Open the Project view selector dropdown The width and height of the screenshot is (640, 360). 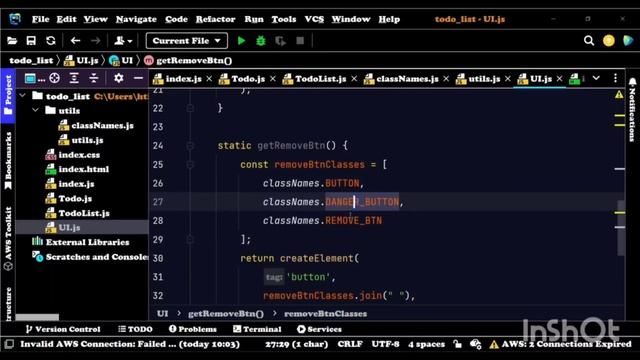pyautogui.click(x=35, y=78)
